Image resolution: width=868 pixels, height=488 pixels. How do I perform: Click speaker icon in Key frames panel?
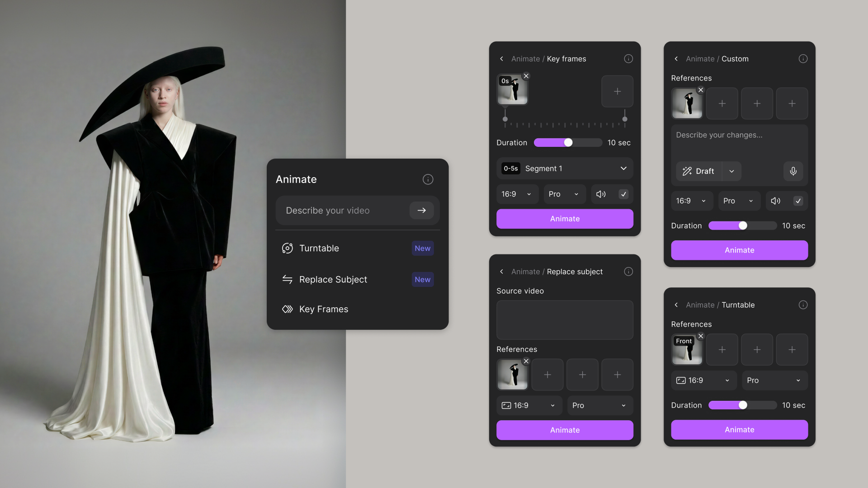coord(601,194)
